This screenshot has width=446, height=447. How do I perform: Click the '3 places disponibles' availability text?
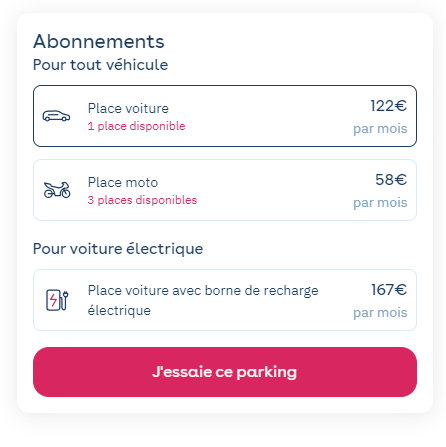pyautogui.click(x=142, y=200)
